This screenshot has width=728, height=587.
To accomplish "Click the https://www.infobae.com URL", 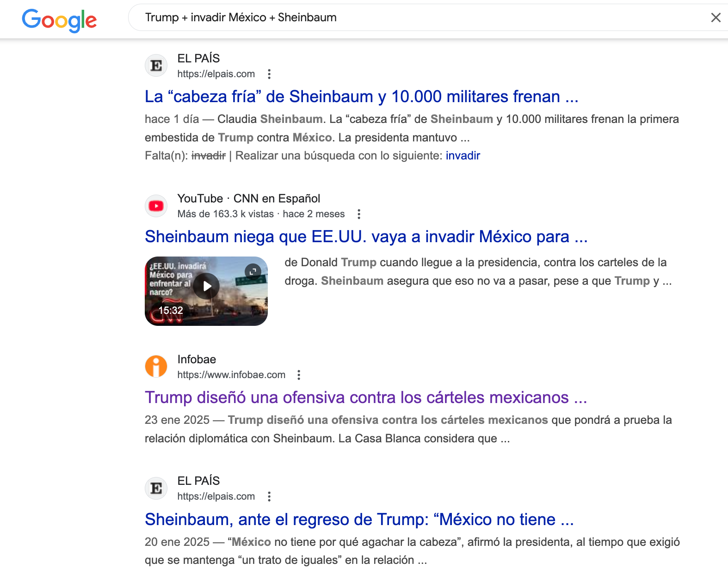I will click(231, 375).
